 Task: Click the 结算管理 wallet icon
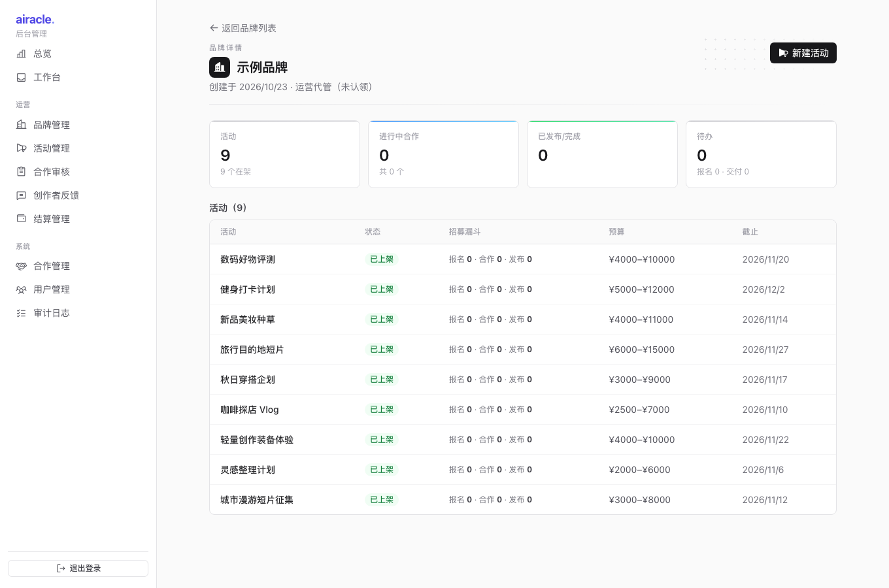(x=21, y=219)
